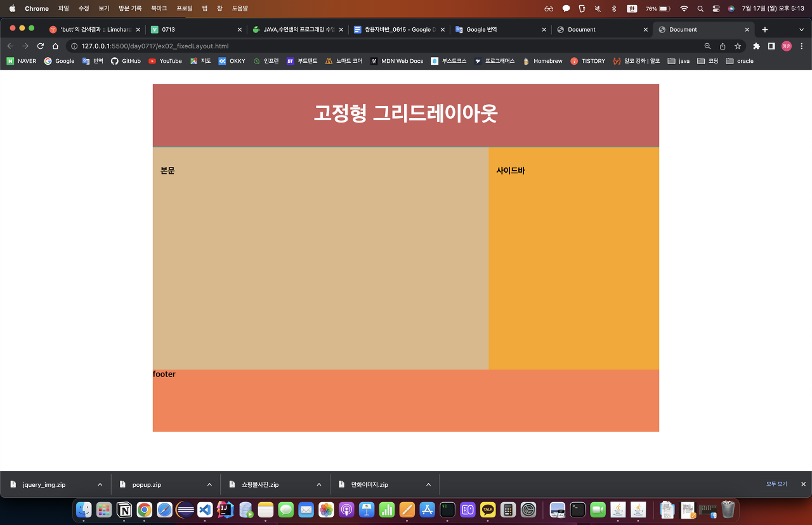
Task: Open the GitHub bookmark
Action: (126, 61)
